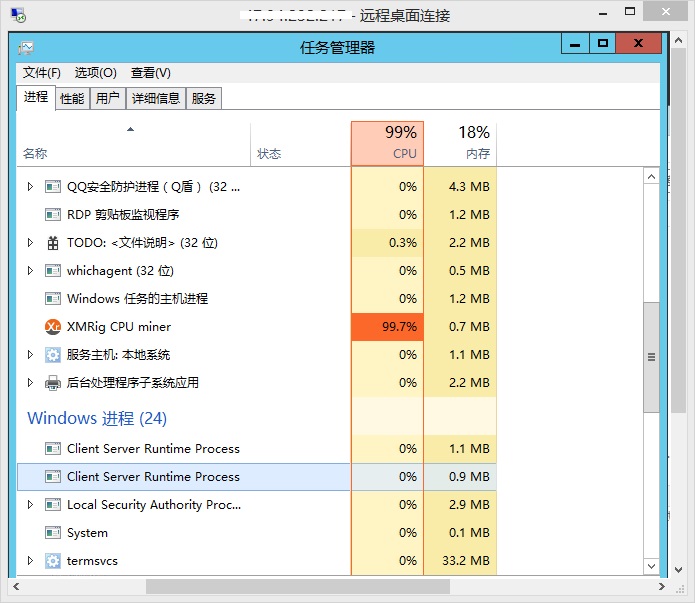Viewport: 695px width, 603px height.
Task: Click the remote desktop outer scroll-down arrow
Action: (x=678, y=570)
